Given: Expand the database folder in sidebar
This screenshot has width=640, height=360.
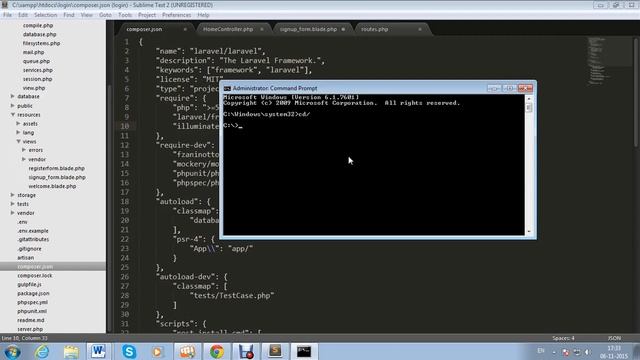Looking at the screenshot, I should tap(13, 96).
